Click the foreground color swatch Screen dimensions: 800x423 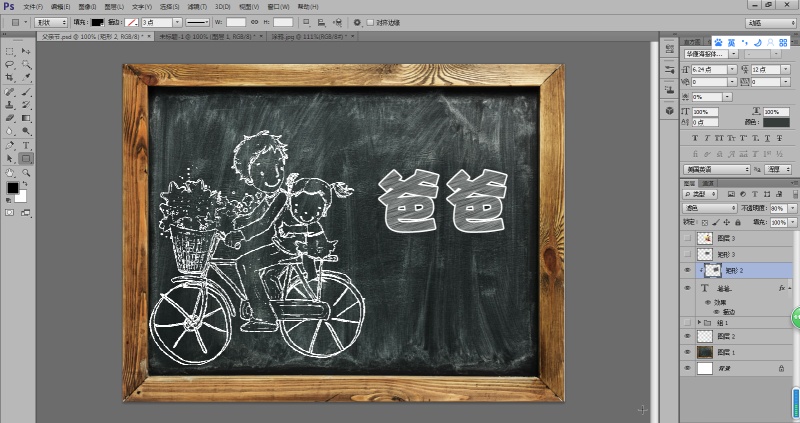13,188
